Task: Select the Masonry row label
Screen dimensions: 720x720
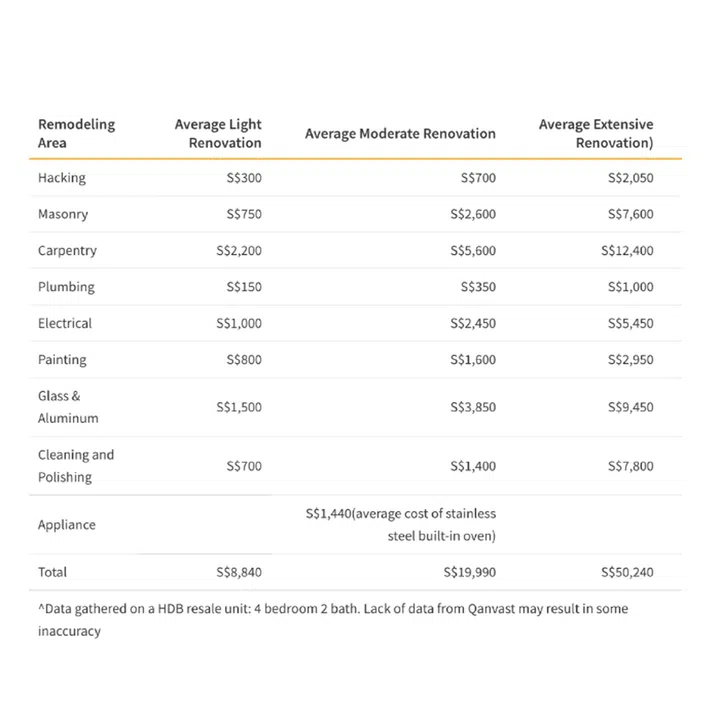Action: point(63,214)
